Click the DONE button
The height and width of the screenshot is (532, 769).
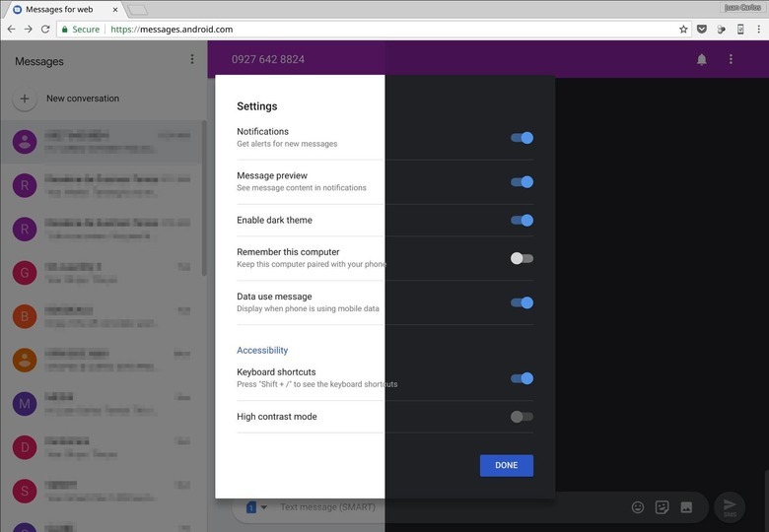click(506, 465)
